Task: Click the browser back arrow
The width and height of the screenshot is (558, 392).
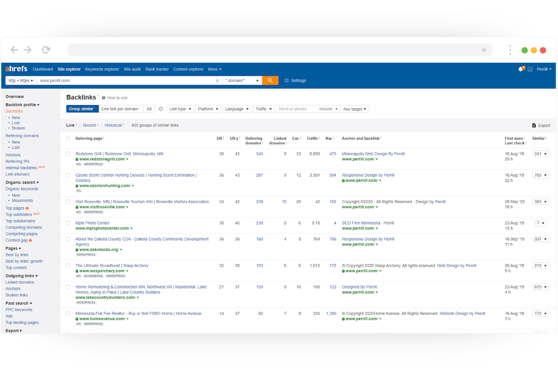Action: (x=14, y=50)
